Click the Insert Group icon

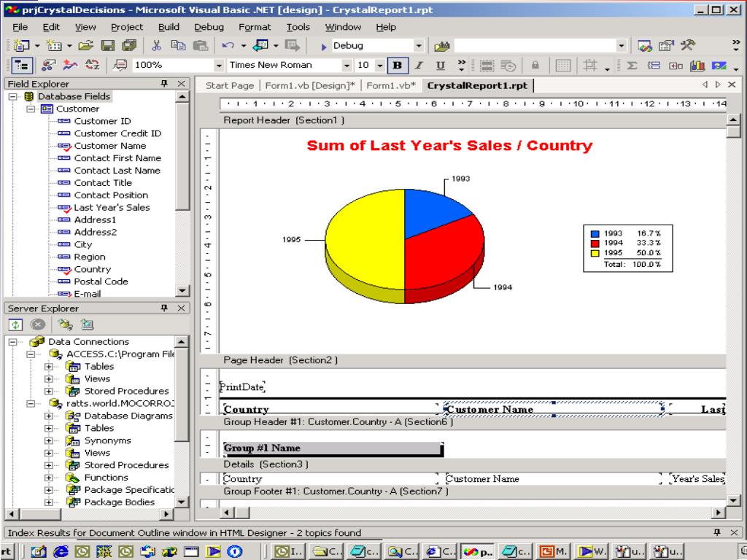click(654, 65)
